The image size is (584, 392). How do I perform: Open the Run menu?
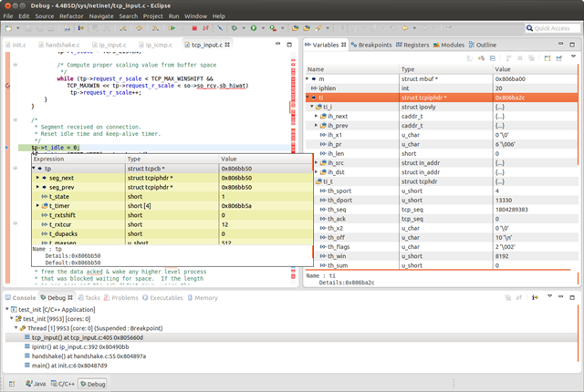coord(173,16)
